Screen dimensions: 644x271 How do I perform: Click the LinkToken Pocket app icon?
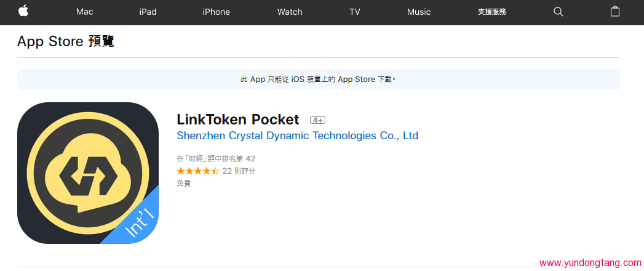pos(88,173)
